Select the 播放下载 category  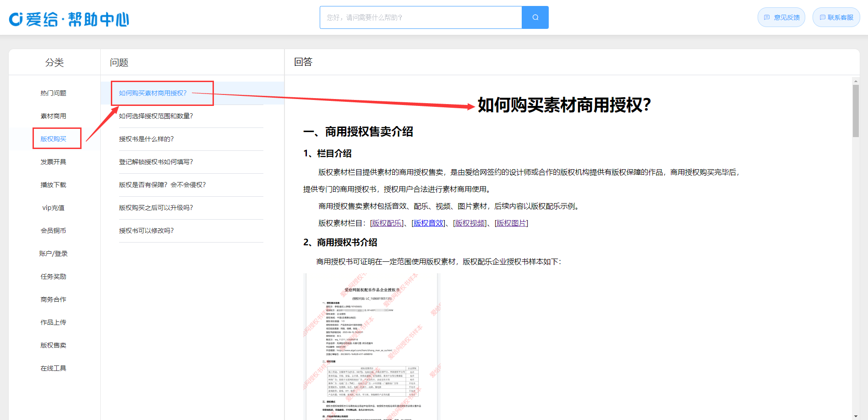[54, 185]
